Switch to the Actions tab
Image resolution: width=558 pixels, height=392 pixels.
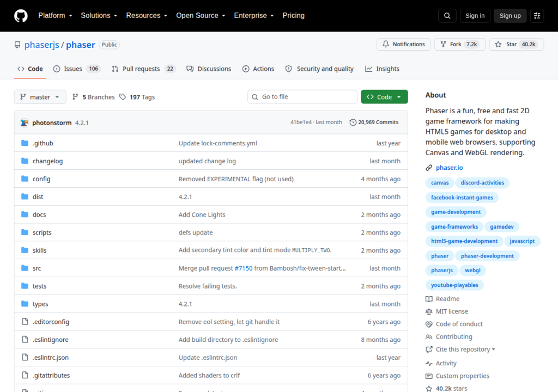[258, 69]
